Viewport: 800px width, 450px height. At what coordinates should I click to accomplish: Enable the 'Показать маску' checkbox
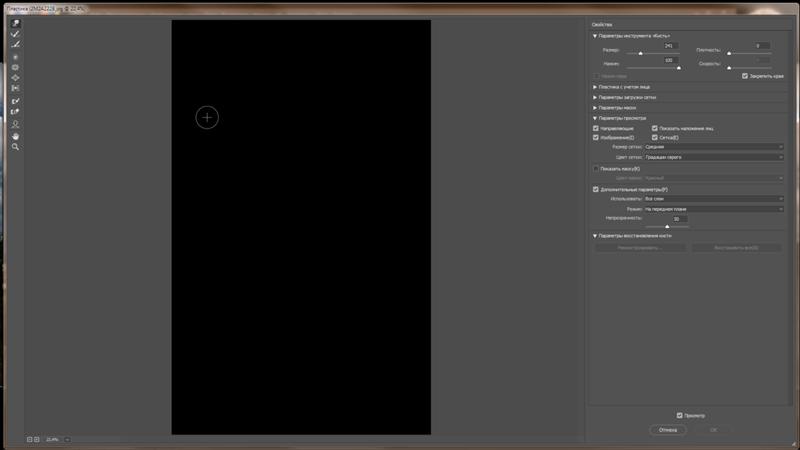tap(595, 169)
